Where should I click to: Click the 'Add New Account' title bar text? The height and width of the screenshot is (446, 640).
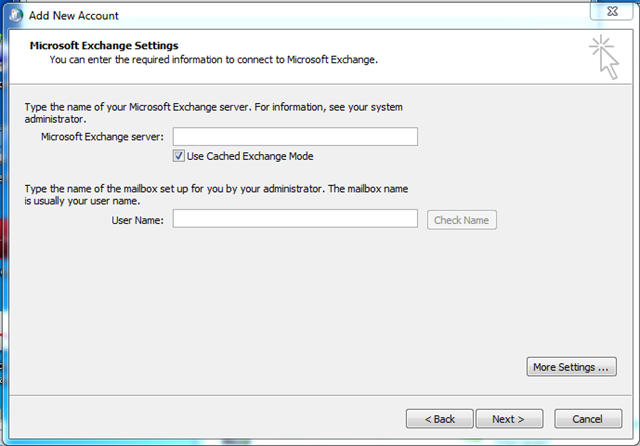[73, 16]
